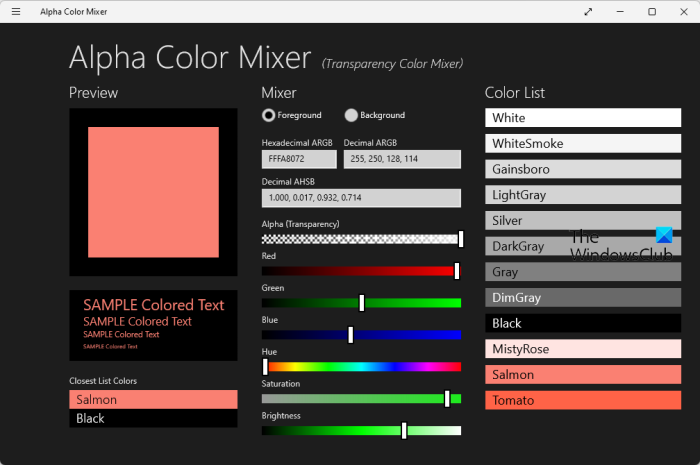
Task: Click the Alpha transparency slider
Action: (361, 239)
